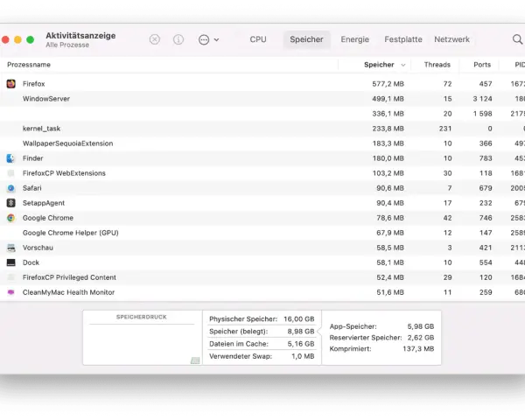Screen dimensions: 525x420
Task: Click the 3 124 ports value
Action: click(482, 99)
